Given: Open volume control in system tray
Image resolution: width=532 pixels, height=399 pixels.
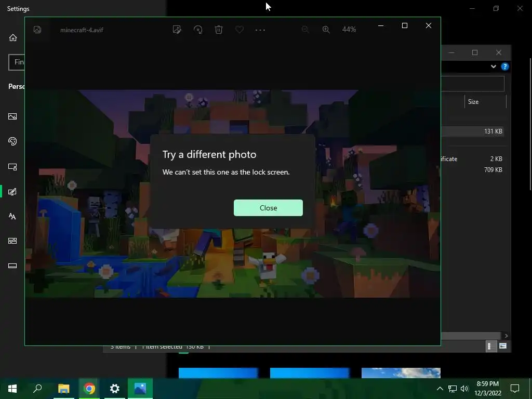Looking at the screenshot, I should click(x=464, y=389).
